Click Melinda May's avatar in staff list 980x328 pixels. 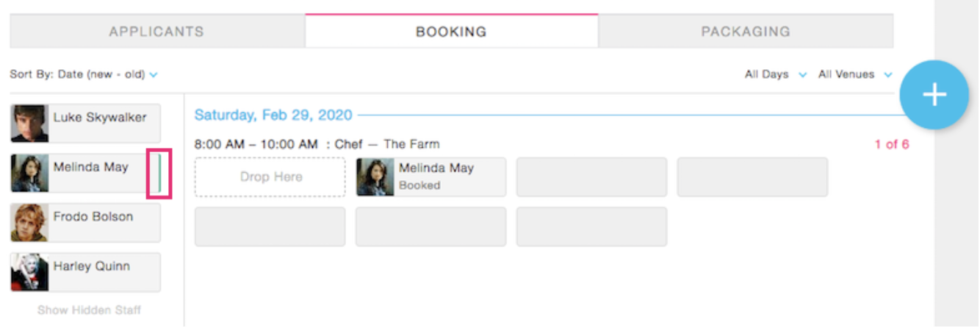tap(29, 174)
